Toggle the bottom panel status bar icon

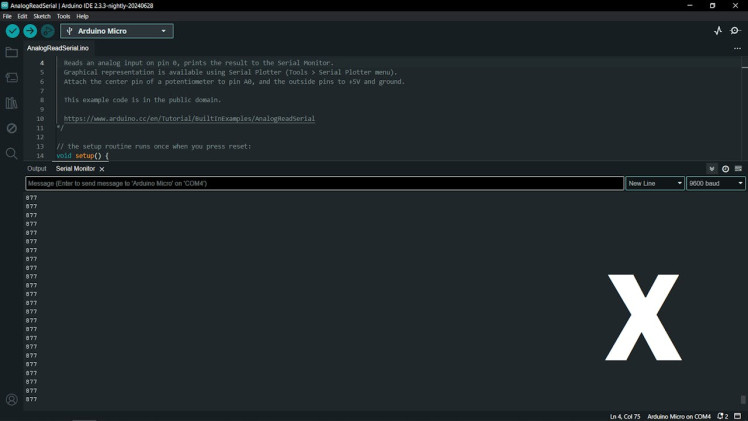(738, 416)
